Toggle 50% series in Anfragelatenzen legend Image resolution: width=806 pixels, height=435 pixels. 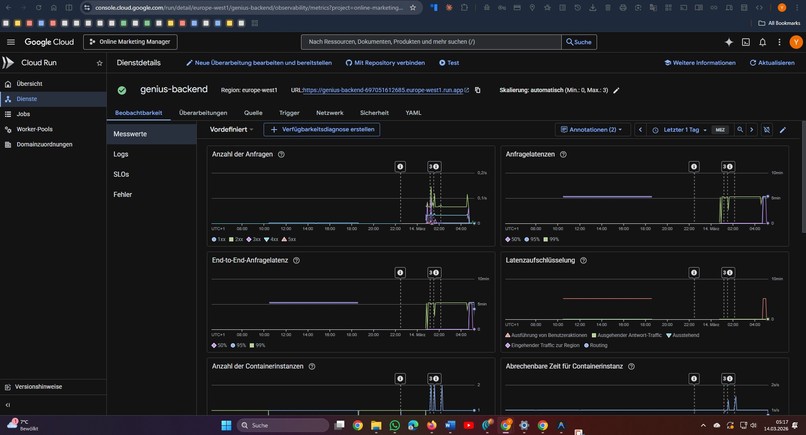pyautogui.click(x=513, y=239)
